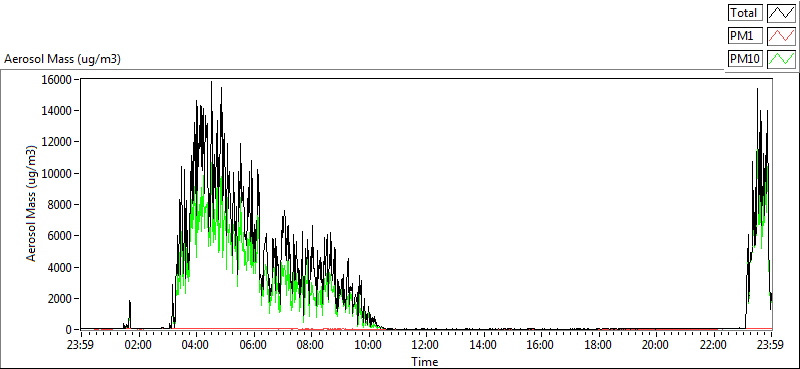Click the 08:00 time tick label

pos(310,344)
